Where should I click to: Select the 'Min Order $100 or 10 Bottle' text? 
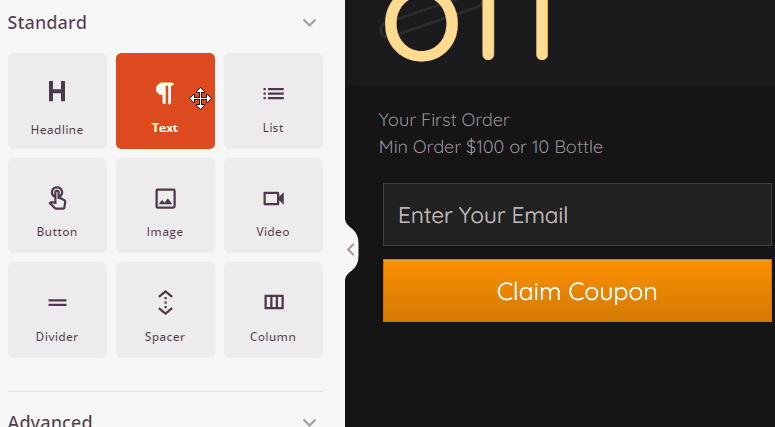[x=490, y=147]
